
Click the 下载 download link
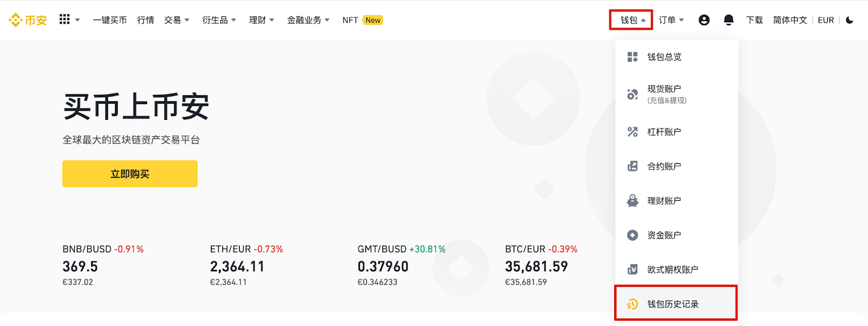tap(754, 20)
